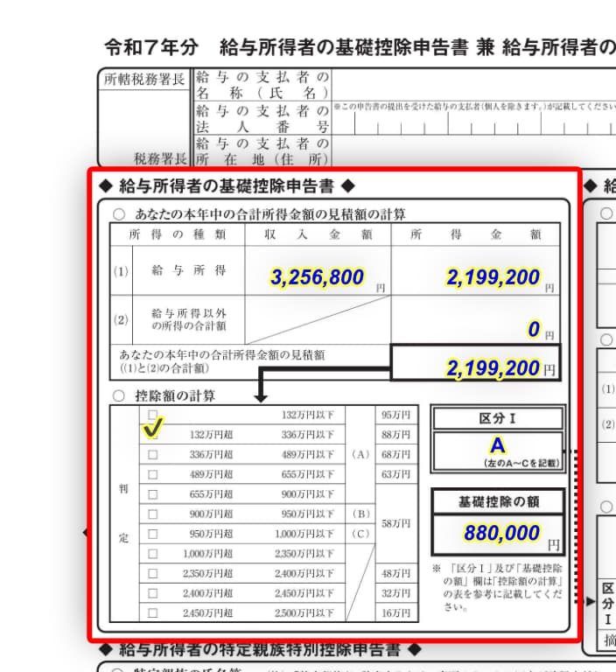Select the 基礎控除の額 field showing 880,000
This screenshot has height=672, width=616.
pyautogui.click(x=497, y=534)
